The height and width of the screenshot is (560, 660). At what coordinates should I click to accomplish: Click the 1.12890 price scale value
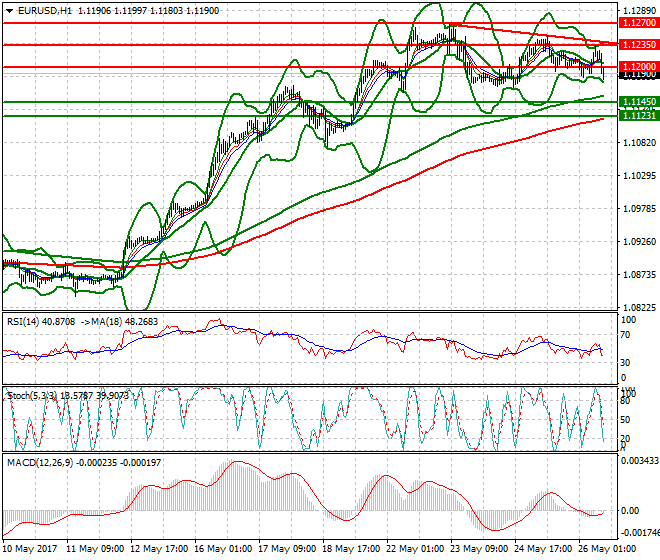(x=639, y=11)
